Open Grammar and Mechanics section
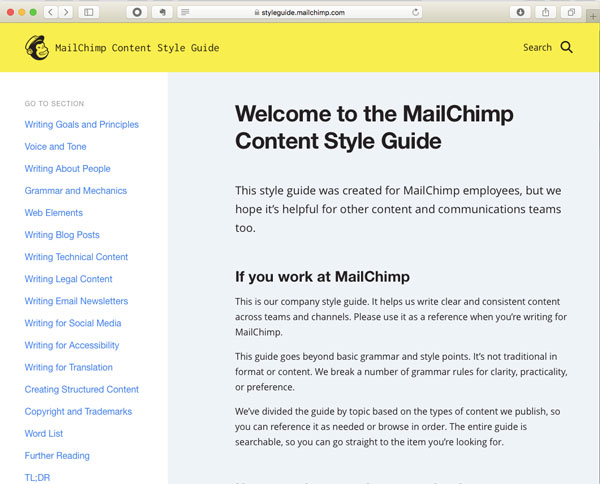The image size is (600, 484). tap(76, 191)
